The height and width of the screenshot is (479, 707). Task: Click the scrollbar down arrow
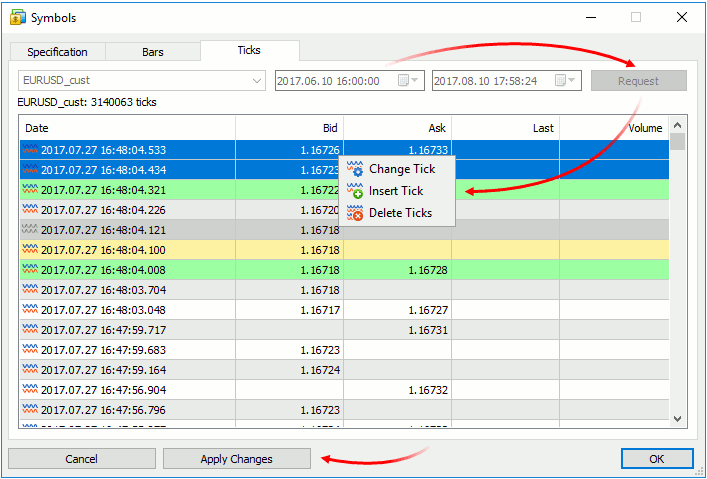click(x=677, y=419)
